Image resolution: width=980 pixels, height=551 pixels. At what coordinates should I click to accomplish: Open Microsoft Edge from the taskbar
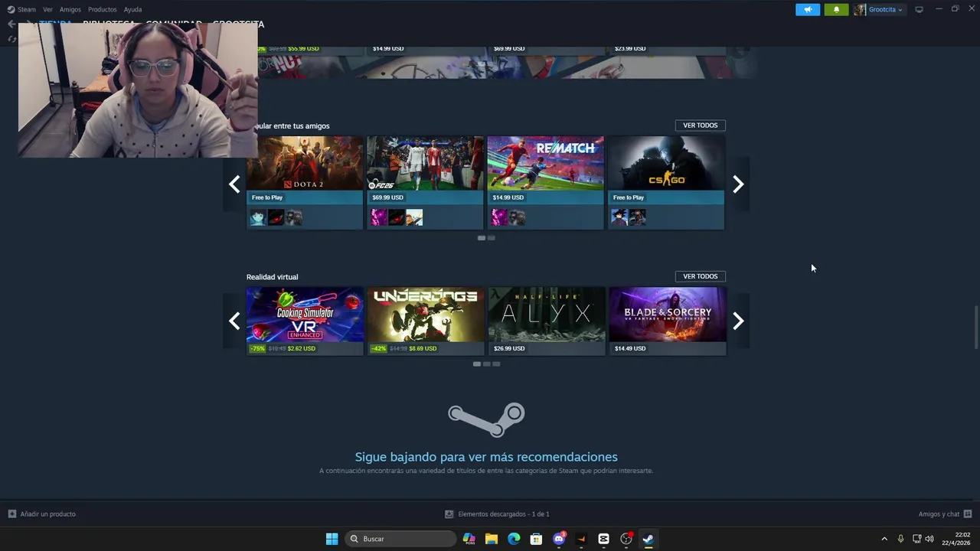click(514, 539)
